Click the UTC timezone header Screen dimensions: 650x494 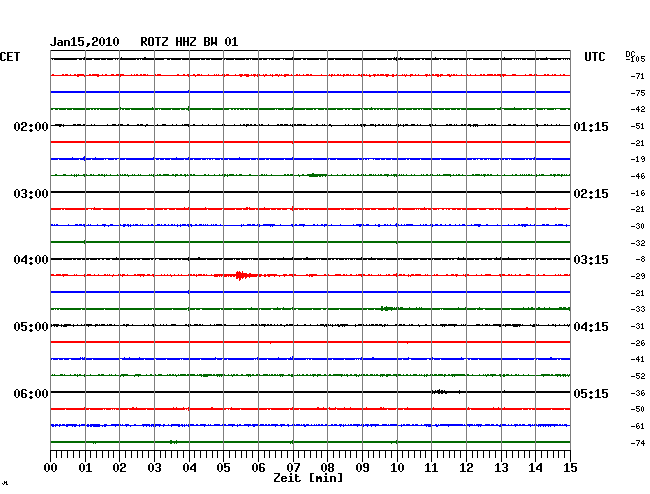[x=594, y=57]
